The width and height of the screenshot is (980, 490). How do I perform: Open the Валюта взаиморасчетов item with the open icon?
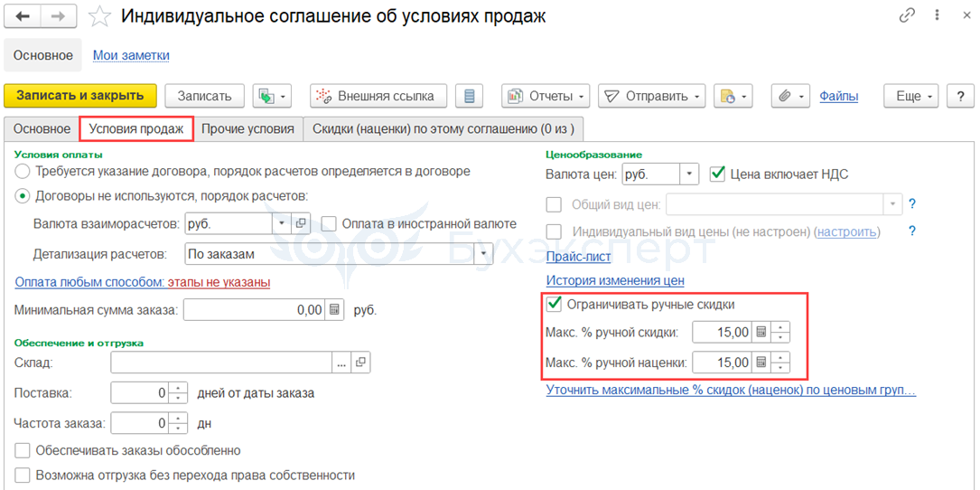pyautogui.click(x=301, y=222)
